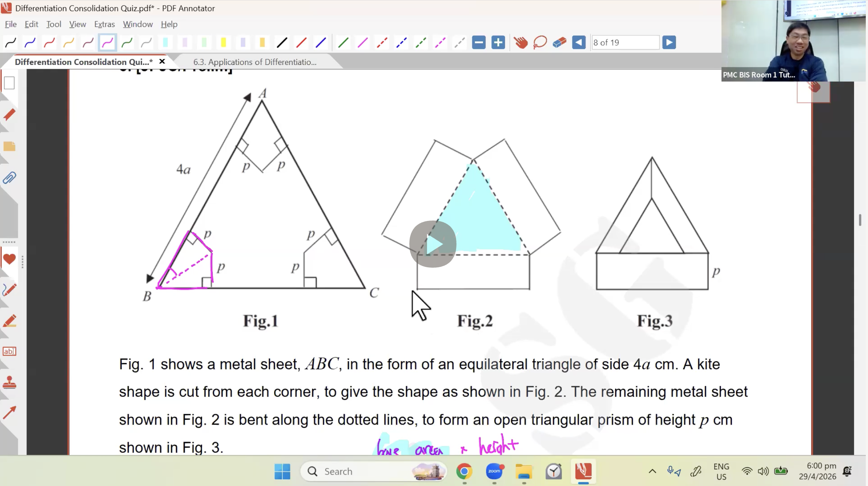This screenshot has height=486, width=868.
Task: Open File Explorer from the taskbar
Action: pos(524,471)
